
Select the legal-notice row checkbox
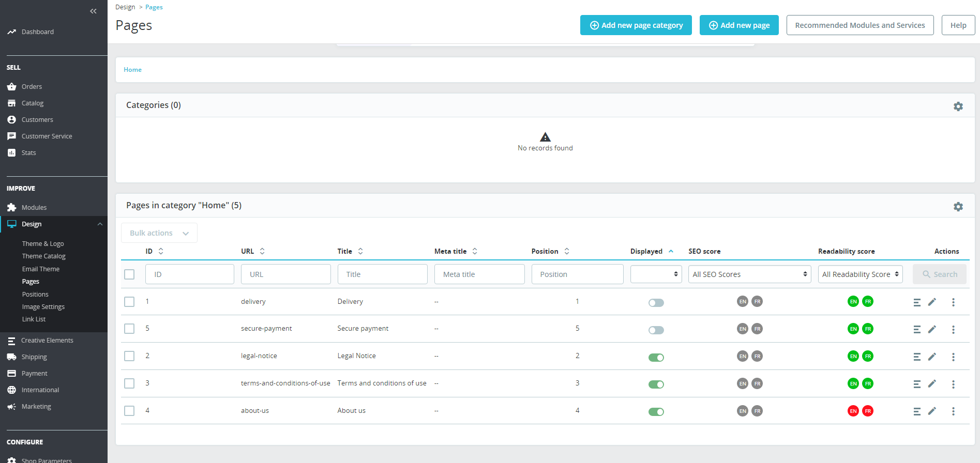pyautogui.click(x=129, y=356)
